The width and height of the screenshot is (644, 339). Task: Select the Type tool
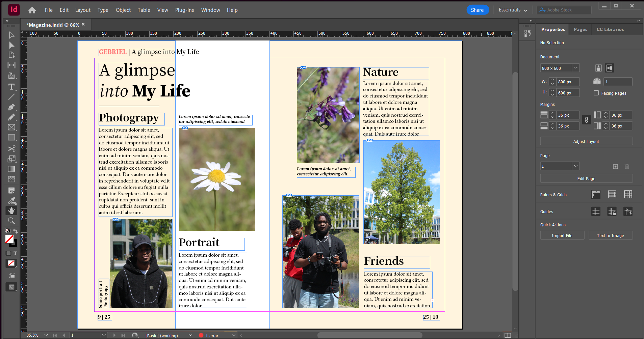pos(11,87)
